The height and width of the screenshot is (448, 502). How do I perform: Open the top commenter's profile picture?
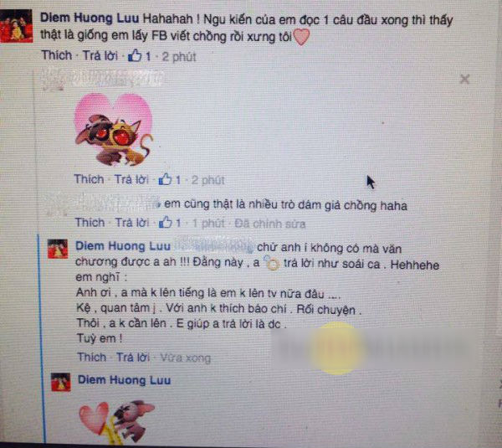pyautogui.click(x=17, y=26)
